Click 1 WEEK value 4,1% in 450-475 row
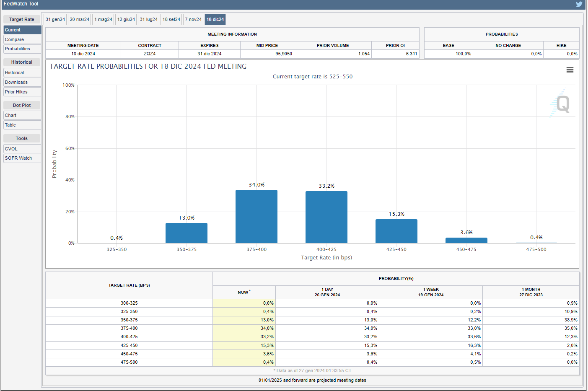This screenshot has width=588, height=391. [x=431, y=354]
